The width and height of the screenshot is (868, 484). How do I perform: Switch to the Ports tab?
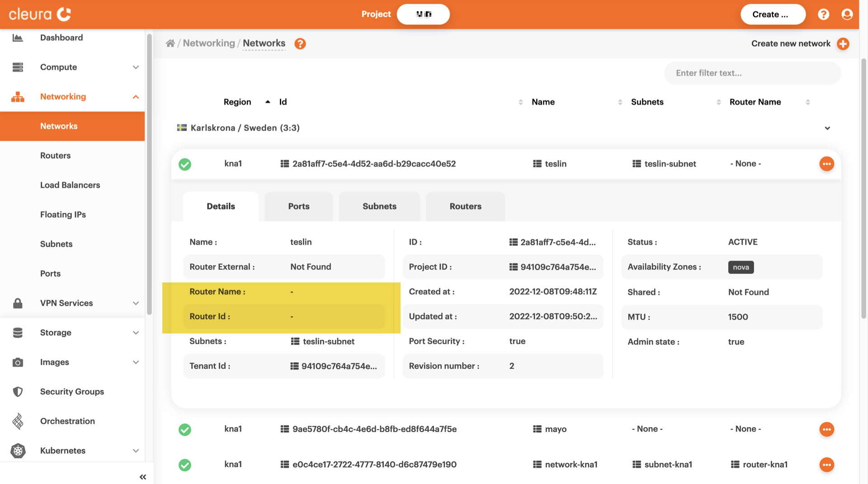pos(298,207)
